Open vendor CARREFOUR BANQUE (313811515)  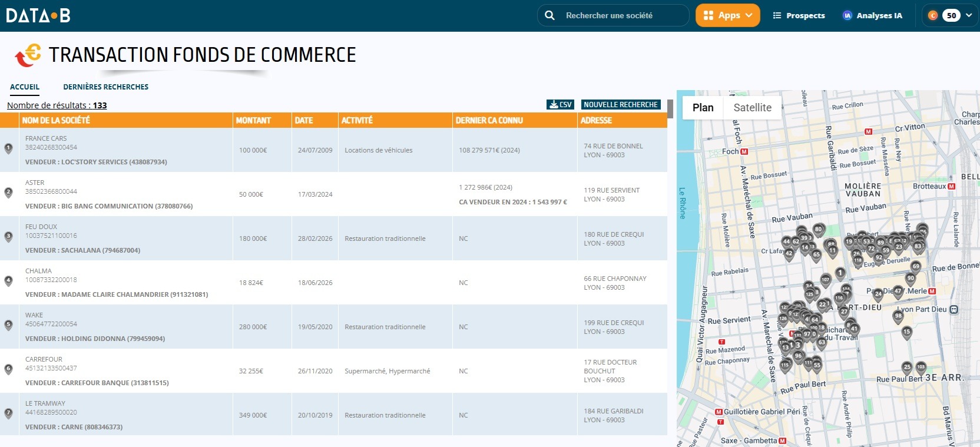coord(97,383)
